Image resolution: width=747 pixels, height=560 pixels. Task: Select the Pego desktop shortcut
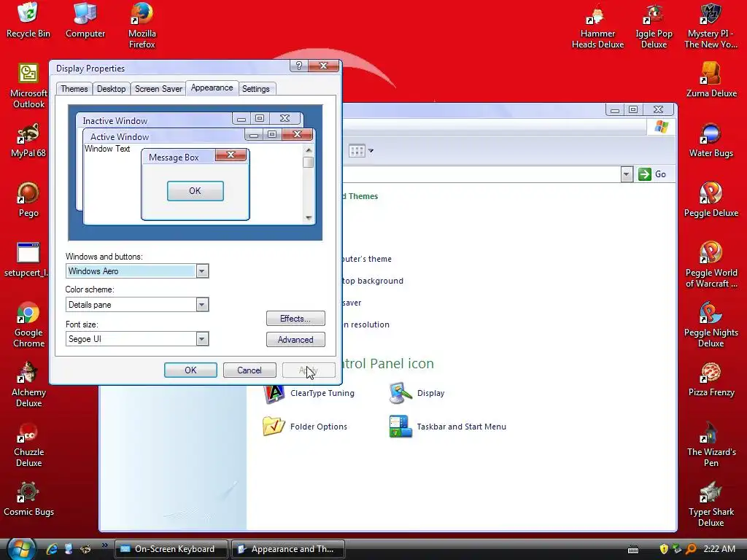point(28,200)
